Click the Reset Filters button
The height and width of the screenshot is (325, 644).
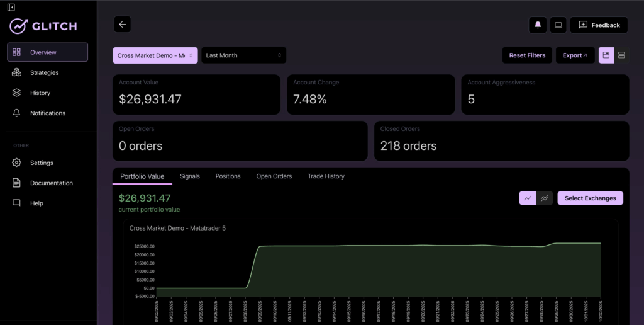[527, 55]
